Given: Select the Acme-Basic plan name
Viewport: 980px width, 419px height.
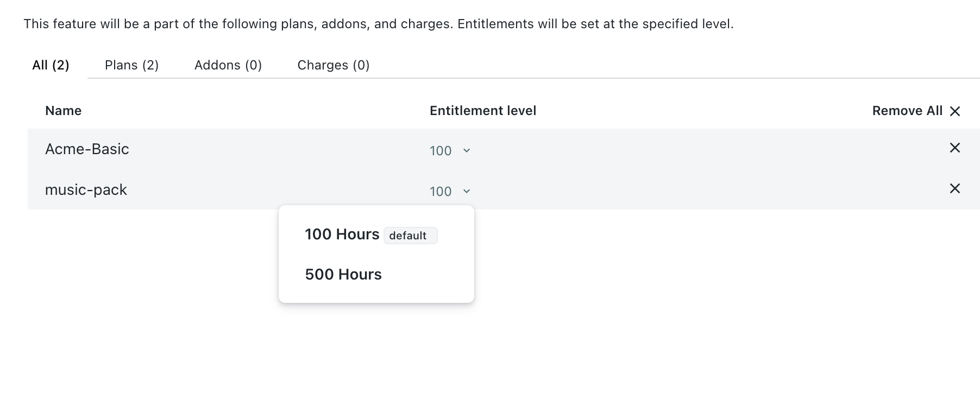Looking at the screenshot, I should coord(87,149).
